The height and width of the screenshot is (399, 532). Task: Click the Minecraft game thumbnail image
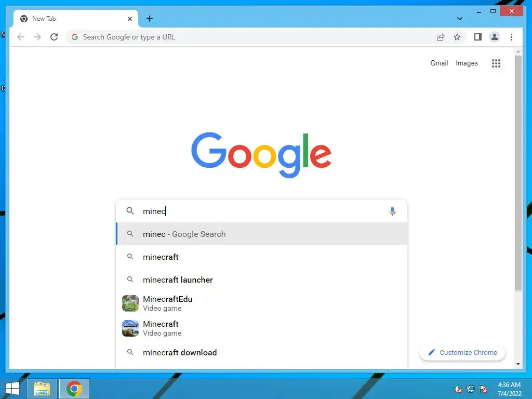[130, 328]
